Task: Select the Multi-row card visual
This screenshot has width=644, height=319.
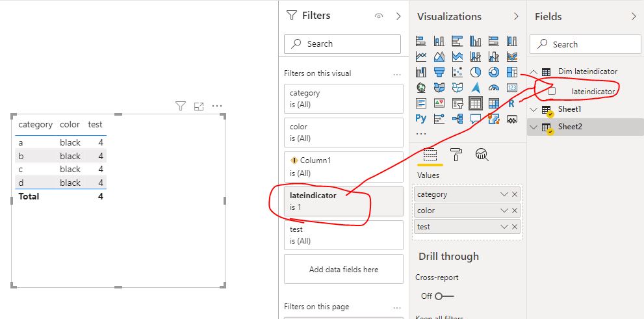Action: (x=421, y=103)
